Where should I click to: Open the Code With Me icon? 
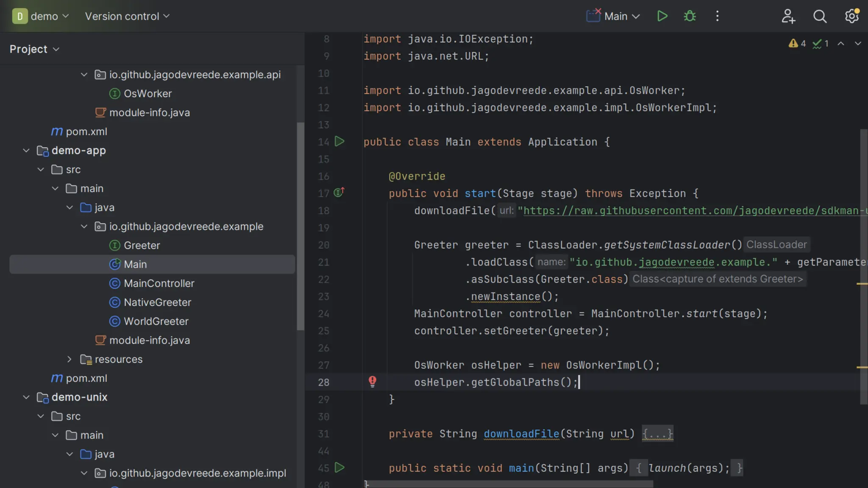(788, 16)
